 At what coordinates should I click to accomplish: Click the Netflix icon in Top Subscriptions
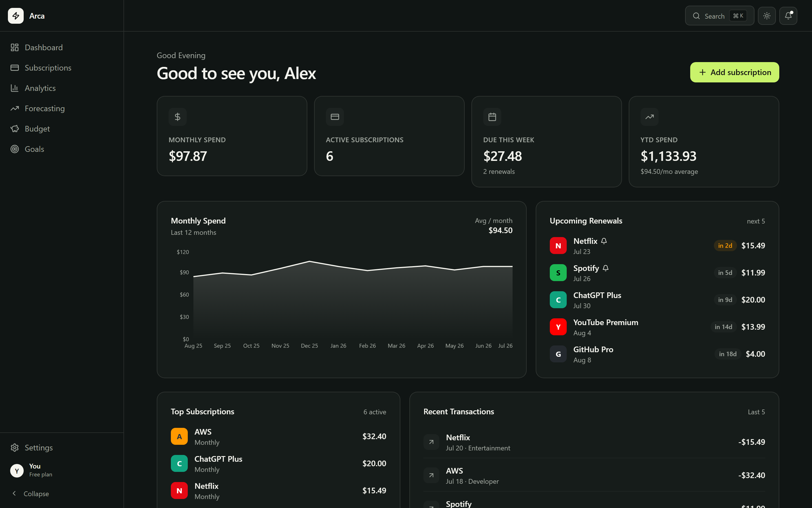[x=179, y=491]
